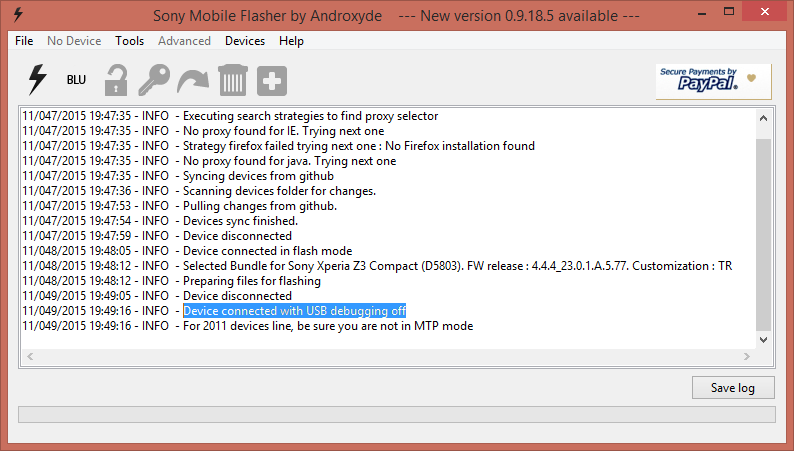Click the horizontal scrollbar left arrow

tap(30, 356)
